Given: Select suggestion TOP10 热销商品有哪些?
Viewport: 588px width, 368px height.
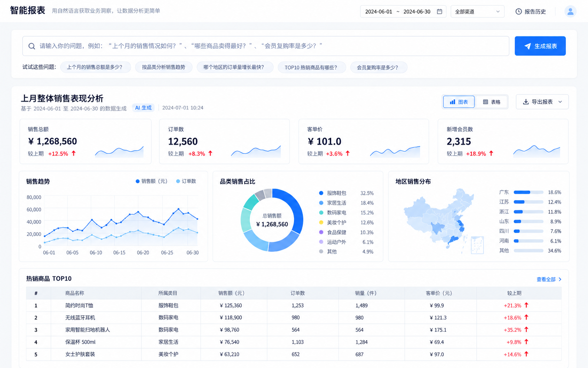Looking at the screenshot, I should tap(311, 67).
